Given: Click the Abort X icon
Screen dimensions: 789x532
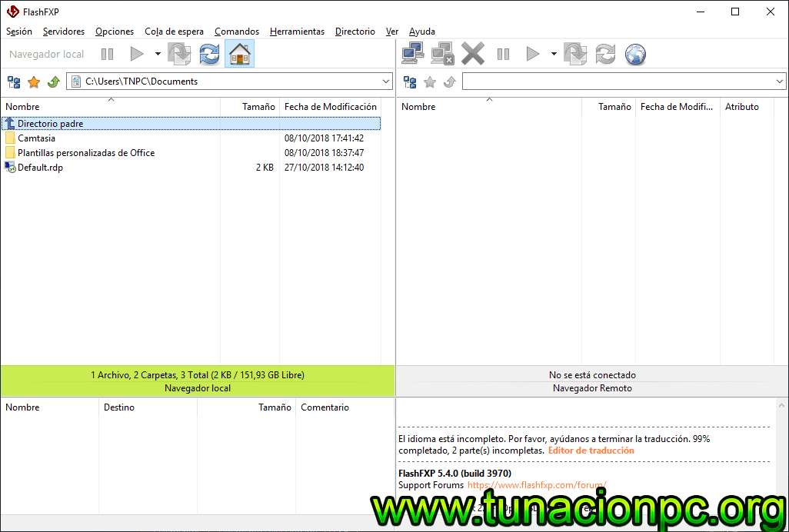Looking at the screenshot, I should 473,54.
